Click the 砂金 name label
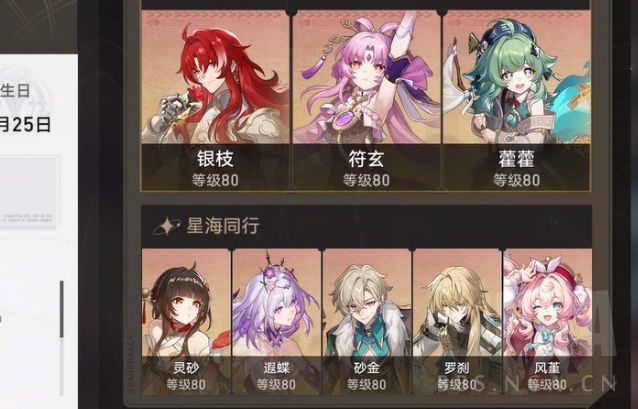The height and width of the screenshot is (409, 638). click(x=367, y=368)
